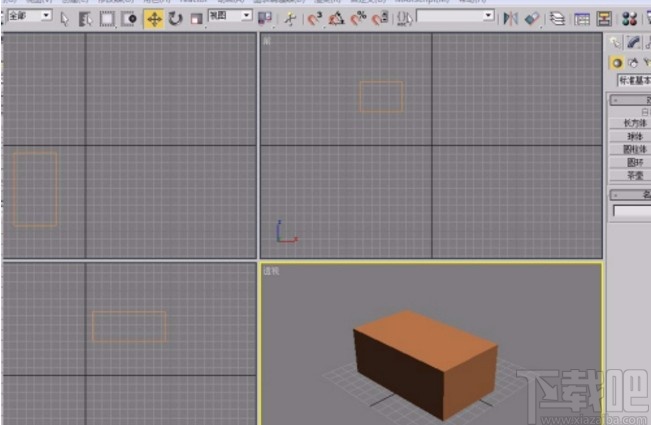Viewport: 651px width, 425px height.
Task: Switch to the Create panel tab
Action: coord(615,42)
